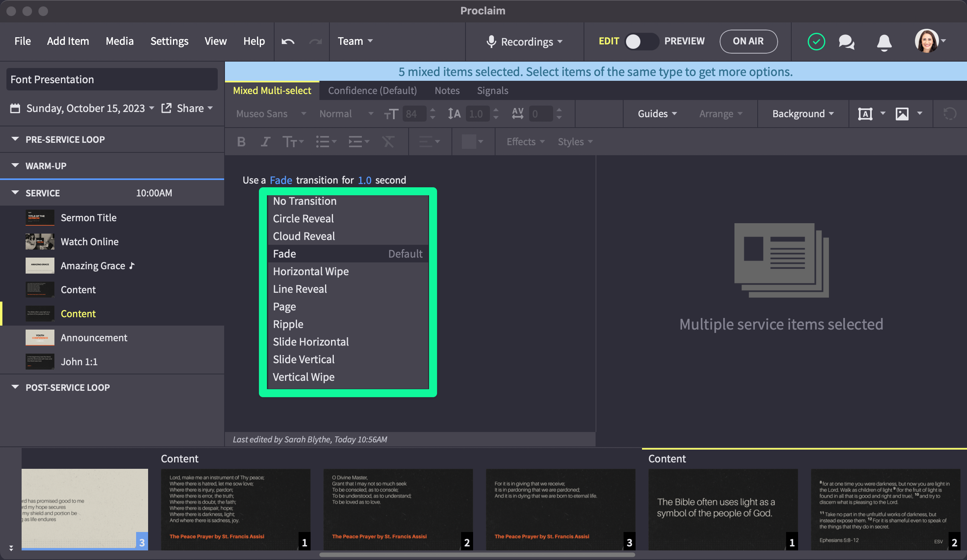
Task: Click the horizontal slide strip scrollbar
Action: 477,555
